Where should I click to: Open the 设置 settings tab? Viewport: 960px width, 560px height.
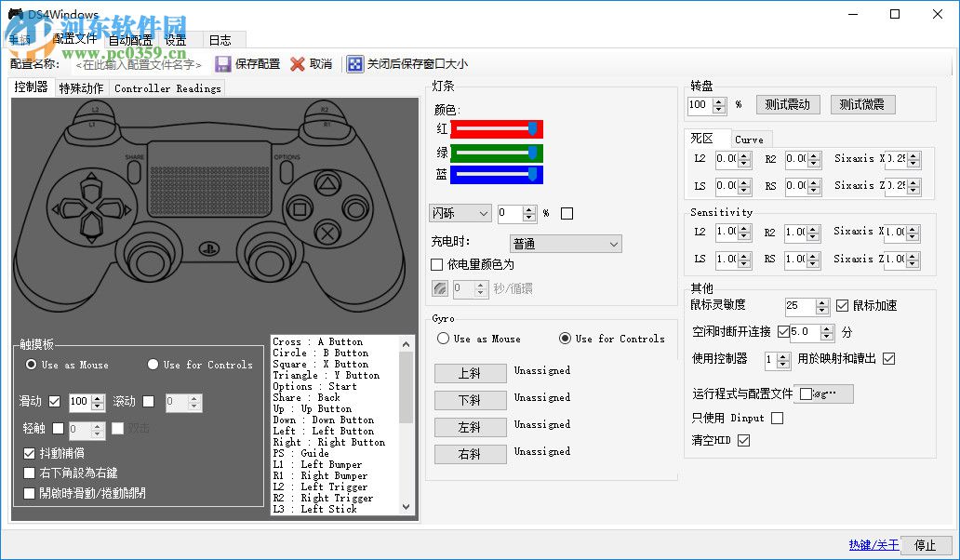pyautogui.click(x=176, y=40)
